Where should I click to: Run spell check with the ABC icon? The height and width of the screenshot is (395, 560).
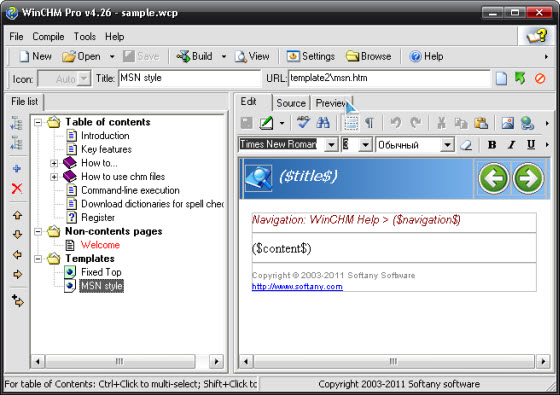303,123
